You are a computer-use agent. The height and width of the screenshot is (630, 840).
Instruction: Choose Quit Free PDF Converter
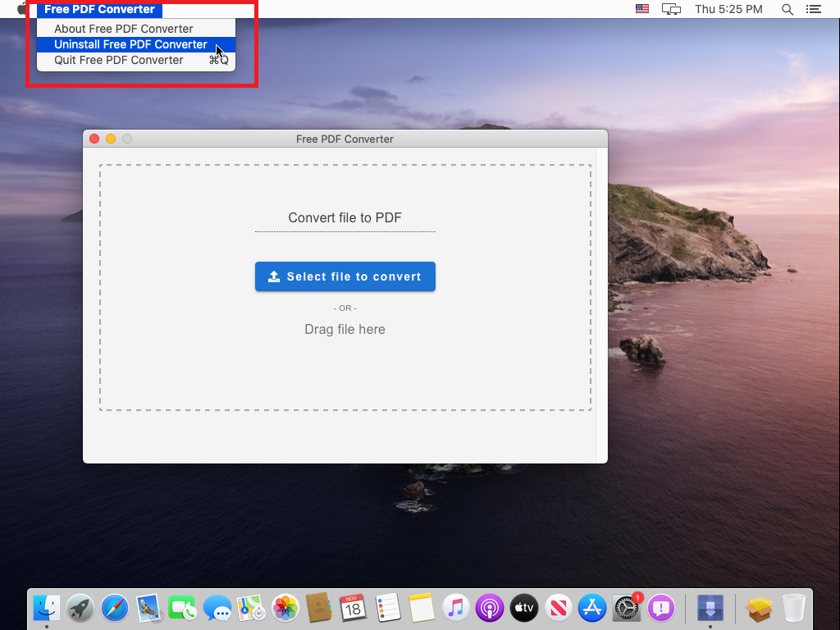coord(136,60)
